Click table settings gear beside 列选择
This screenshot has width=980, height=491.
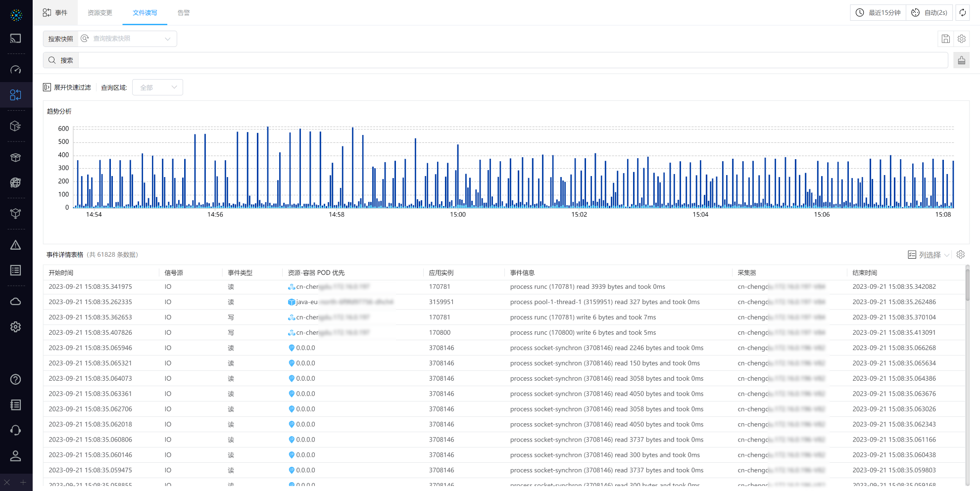pos(961,255)
